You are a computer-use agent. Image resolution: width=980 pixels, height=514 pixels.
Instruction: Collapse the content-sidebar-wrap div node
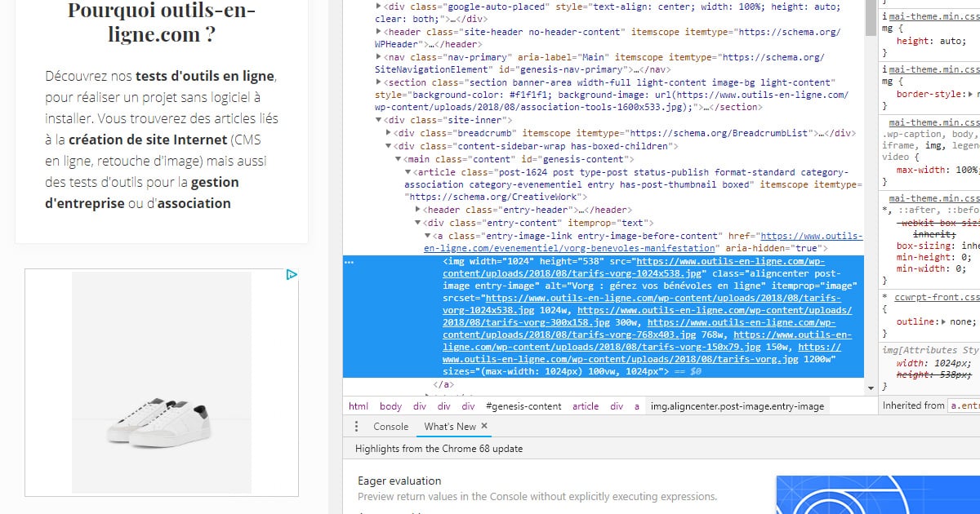388,146
